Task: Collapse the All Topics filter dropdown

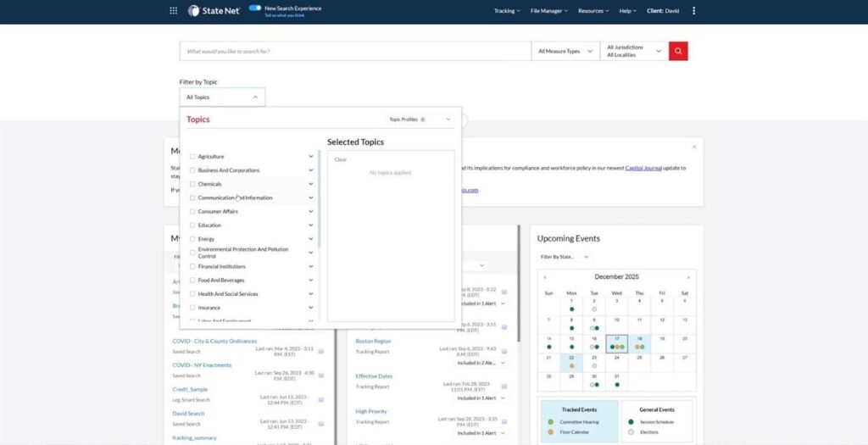Action: point(222,97)
